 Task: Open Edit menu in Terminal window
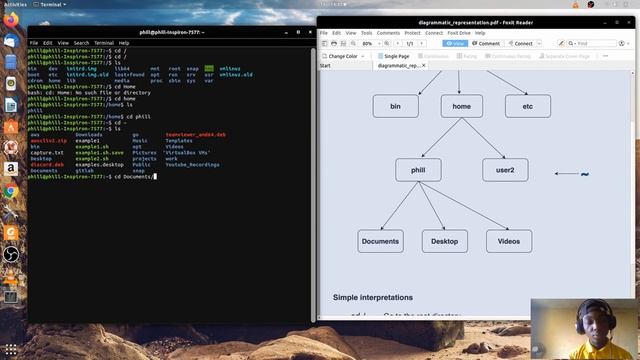(47, 43)
